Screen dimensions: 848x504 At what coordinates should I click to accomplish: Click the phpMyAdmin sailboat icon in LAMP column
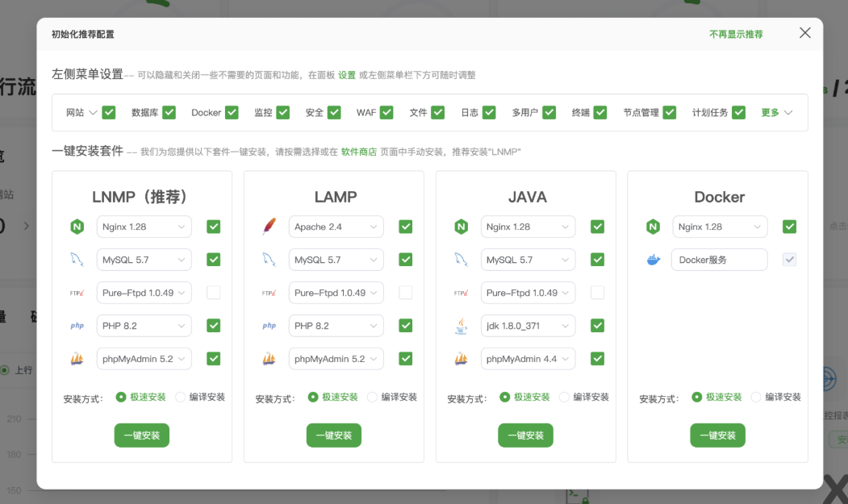269,358
